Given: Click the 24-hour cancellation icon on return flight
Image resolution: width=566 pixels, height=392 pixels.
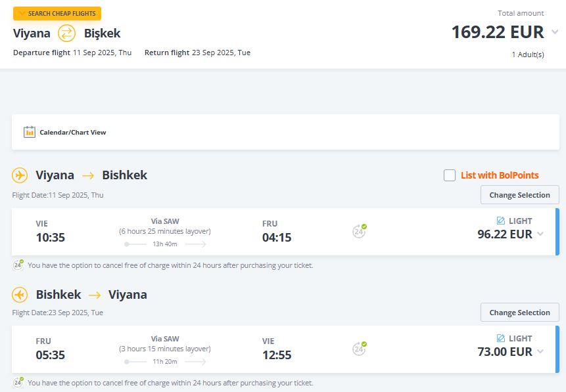Looking at the screenshot, I should (359, 349).
